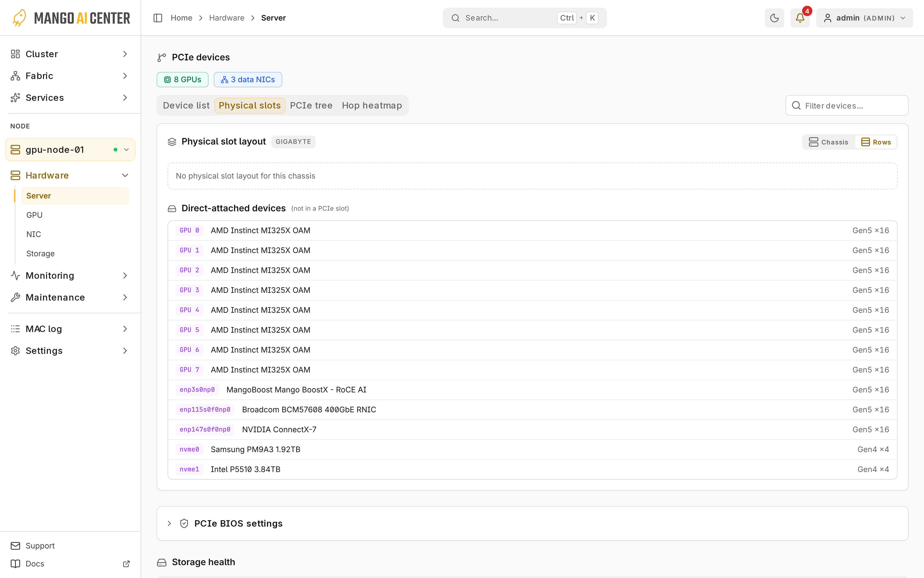Click the PCIe BIOS settings shield icon
Screen dimensions: 924x578
(x=184, y=523)
